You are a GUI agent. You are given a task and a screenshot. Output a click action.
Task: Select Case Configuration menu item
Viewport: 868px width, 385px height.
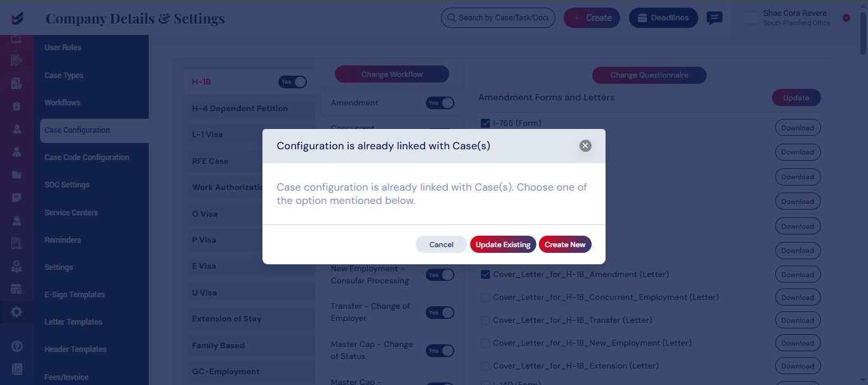pyautogui.click(x=94, y=130)
